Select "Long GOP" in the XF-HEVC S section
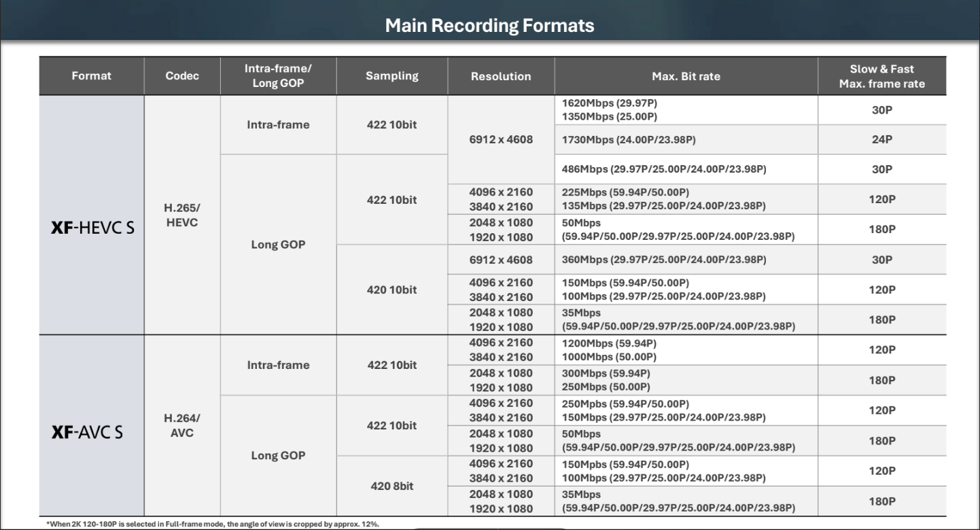Screen dimensions: 980x530 pyautogui.click(x=278, y=245)
